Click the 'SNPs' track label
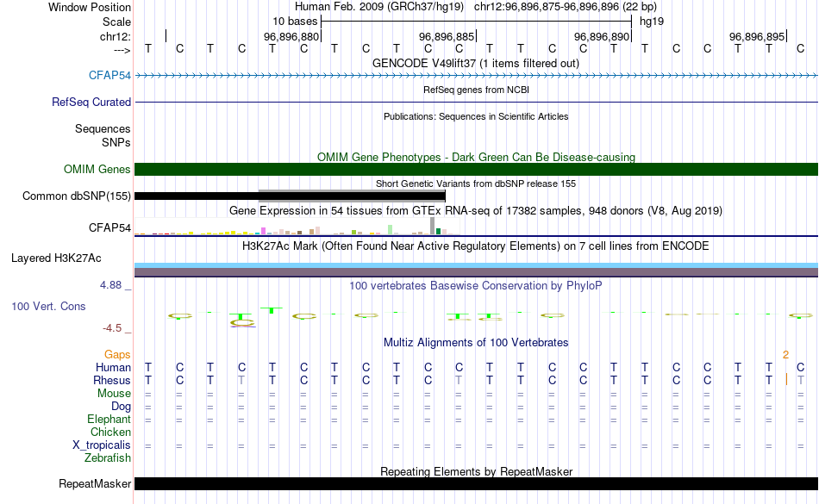 tap(116, 142)
